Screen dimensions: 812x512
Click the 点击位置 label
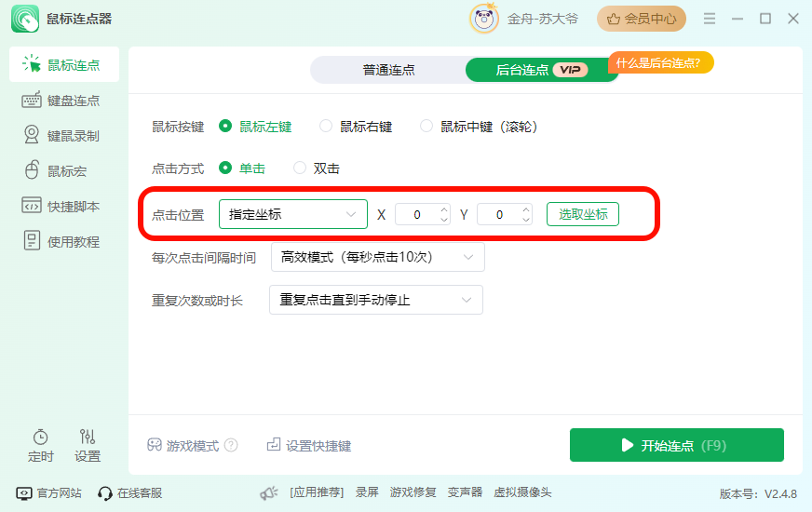point(178,215)
